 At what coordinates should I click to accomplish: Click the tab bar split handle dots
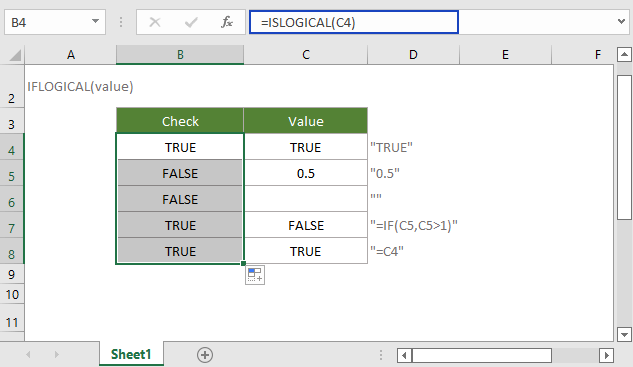point(381,355)
